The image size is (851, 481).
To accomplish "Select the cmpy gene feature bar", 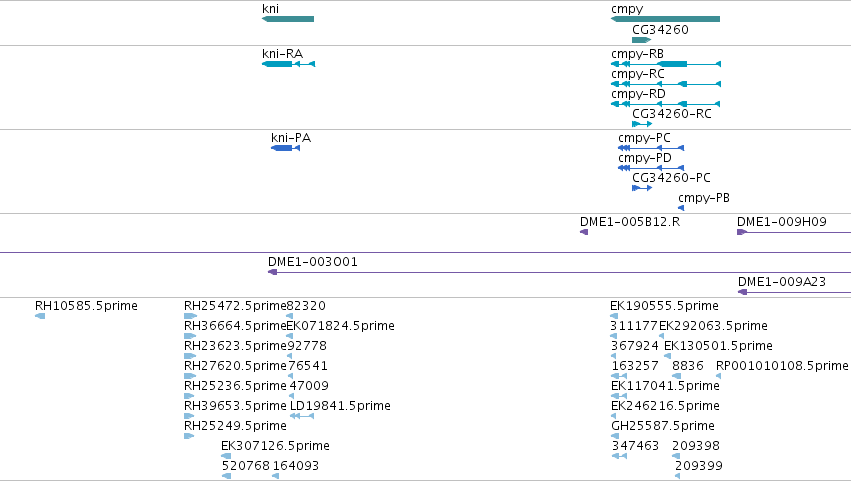I will point(665,19).
